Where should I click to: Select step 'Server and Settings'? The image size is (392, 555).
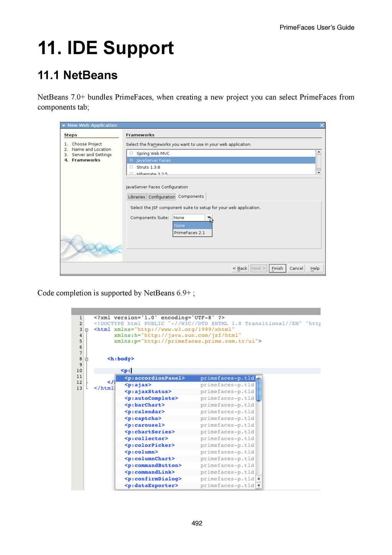coord(92,155)
